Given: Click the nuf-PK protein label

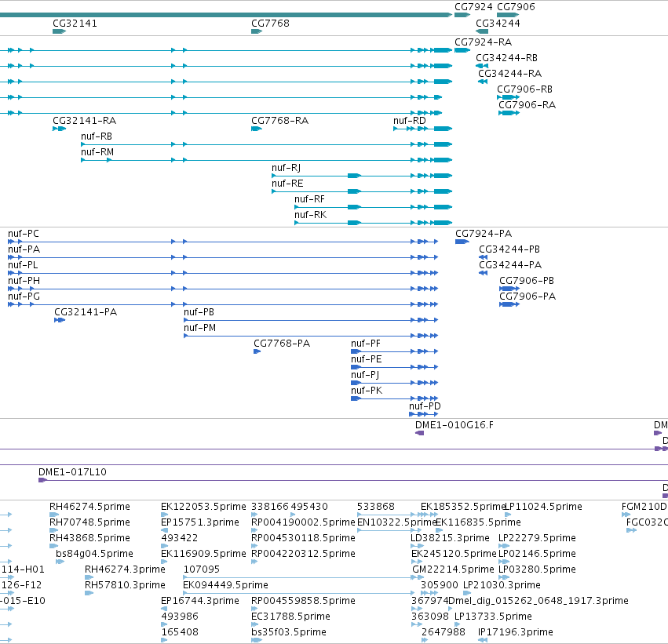Looking at the screenshot, I should click(367, 391).
